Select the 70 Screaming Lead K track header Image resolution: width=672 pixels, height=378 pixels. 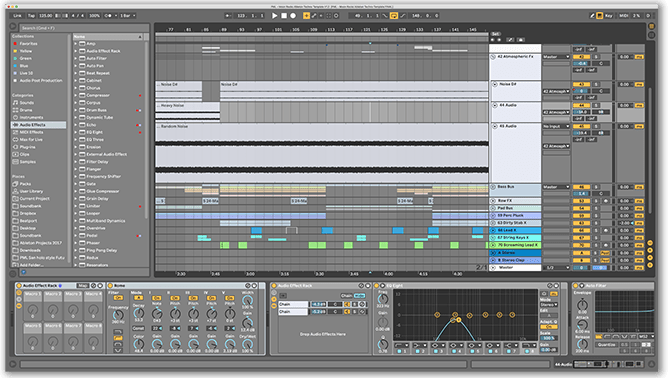(516, 245)
